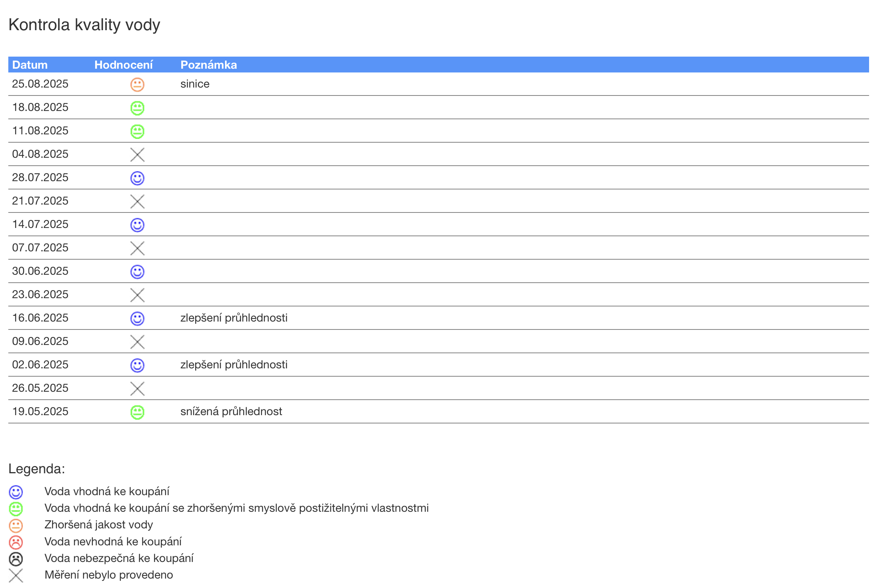
Task: Click the blue smiley for 28.07.2025
Action: [137, 178]
